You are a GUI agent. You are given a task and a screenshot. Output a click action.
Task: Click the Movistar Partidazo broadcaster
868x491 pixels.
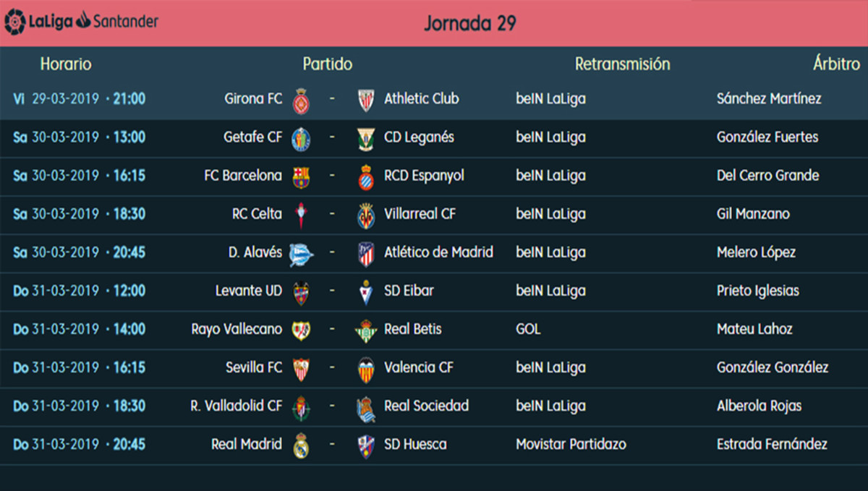click(571, 444)
